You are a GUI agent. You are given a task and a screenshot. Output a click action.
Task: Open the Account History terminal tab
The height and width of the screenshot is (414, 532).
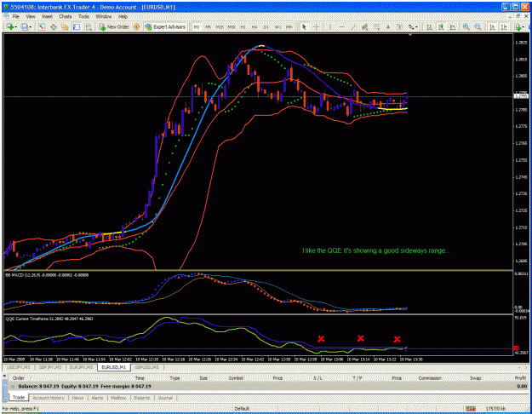[x=49, y=398]
